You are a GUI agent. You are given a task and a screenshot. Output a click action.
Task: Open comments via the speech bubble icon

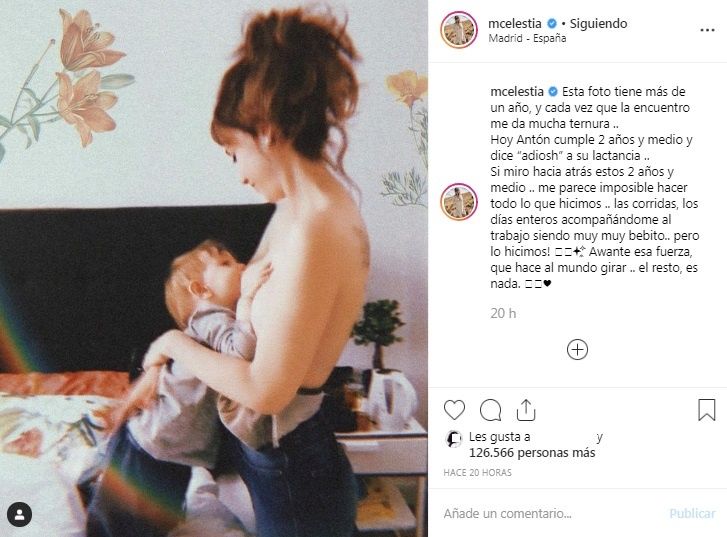click(490, 410)
